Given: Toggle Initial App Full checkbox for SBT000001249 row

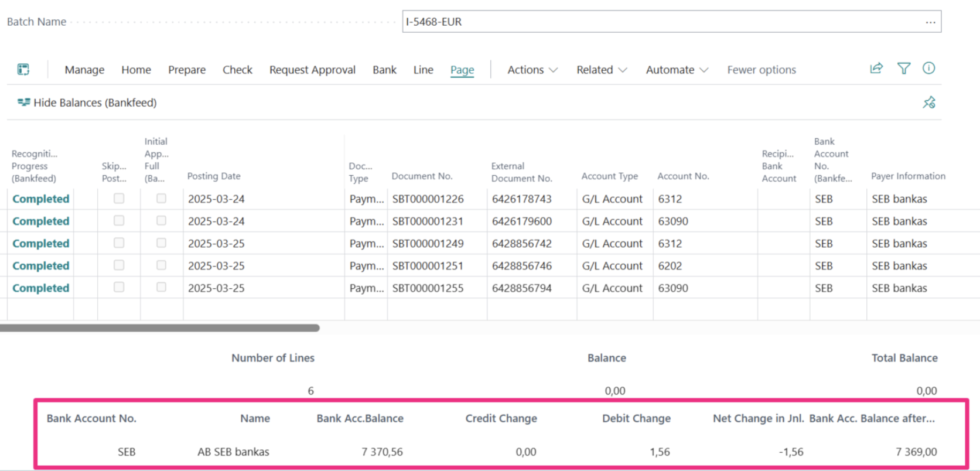Looking at the screenshot, I should 161,243.
